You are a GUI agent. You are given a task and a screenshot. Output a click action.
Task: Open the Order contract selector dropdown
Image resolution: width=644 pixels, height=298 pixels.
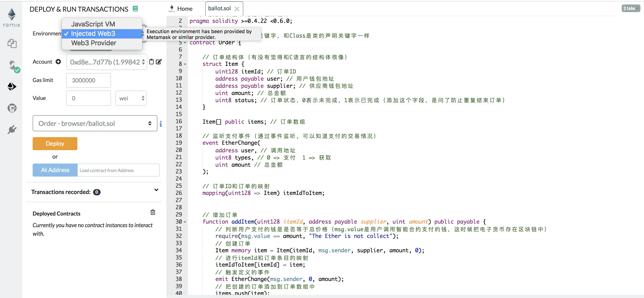pos(95,123)
